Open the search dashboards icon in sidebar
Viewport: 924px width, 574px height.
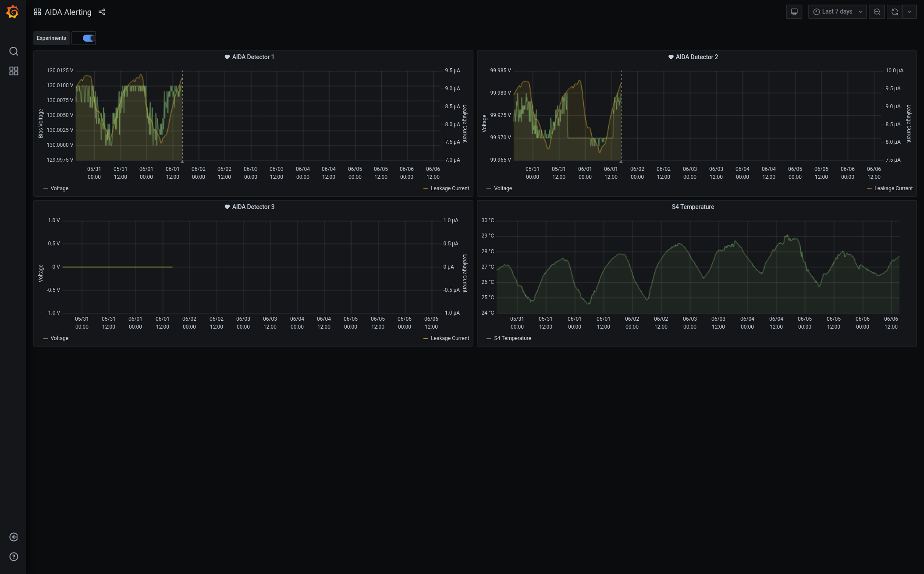tap(14, 51)
